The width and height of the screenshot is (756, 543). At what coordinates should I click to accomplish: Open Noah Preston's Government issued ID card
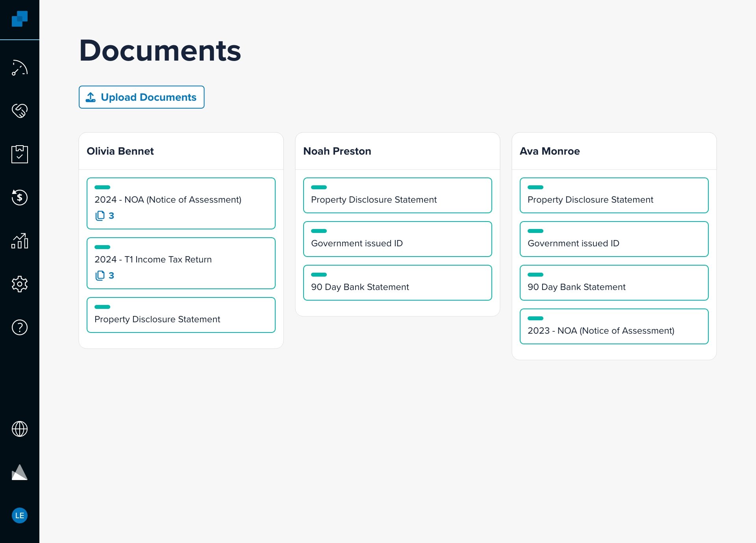397,239
